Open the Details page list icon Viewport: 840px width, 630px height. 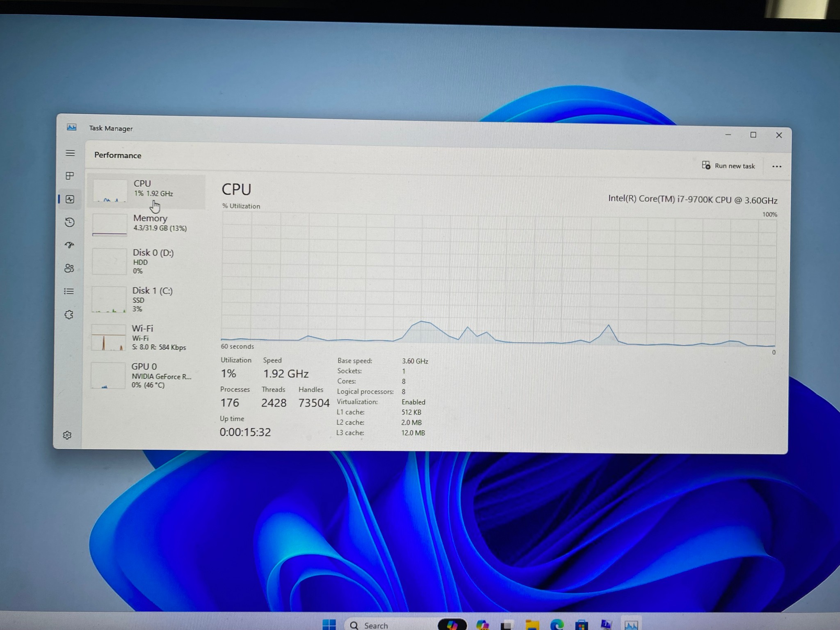(x=69, y=291)
